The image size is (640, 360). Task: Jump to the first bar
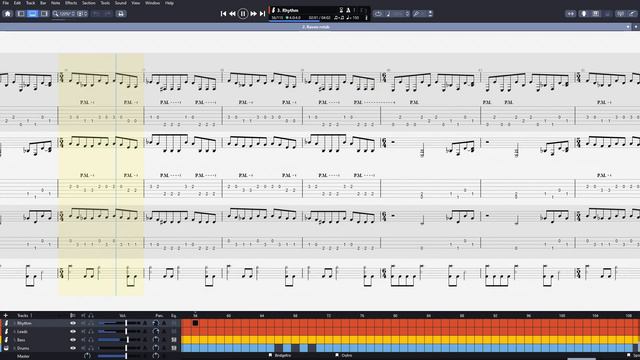pos(223,14)
